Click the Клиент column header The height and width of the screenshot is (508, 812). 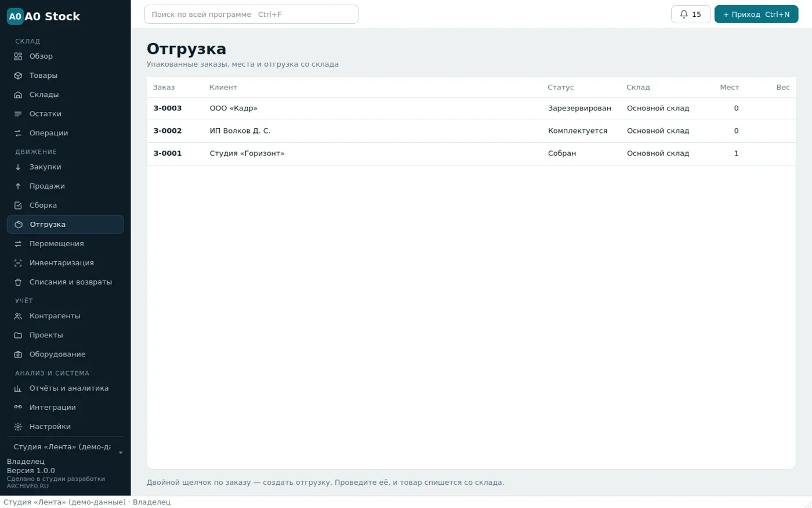(x=223, y=88)
